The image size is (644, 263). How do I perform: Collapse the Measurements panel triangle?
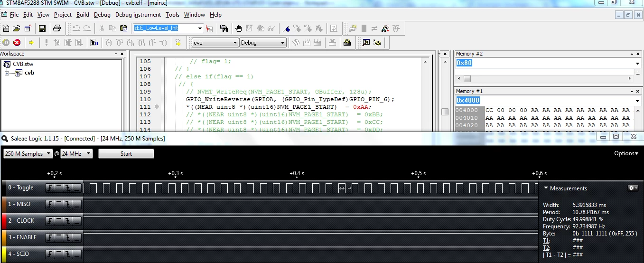pos(546,188)
